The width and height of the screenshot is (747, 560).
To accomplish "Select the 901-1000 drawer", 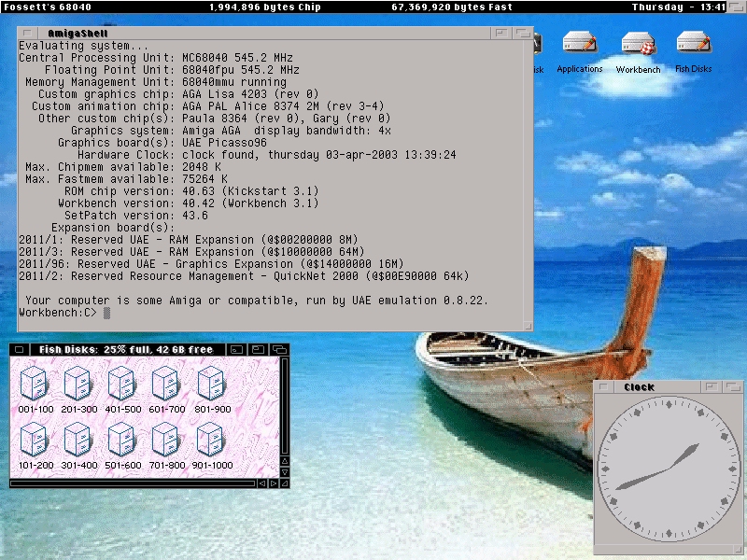I will point(212,440).
